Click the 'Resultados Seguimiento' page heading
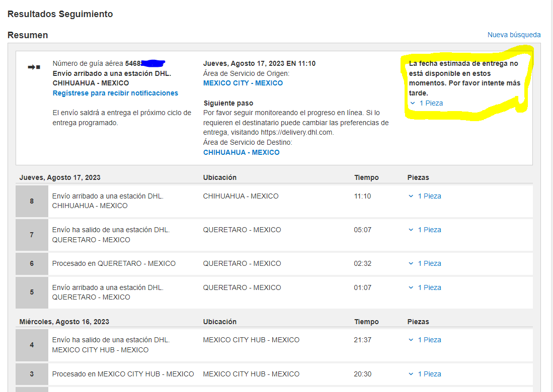The image size is (553, 392). pyautogui.click(x=60, y=14)
